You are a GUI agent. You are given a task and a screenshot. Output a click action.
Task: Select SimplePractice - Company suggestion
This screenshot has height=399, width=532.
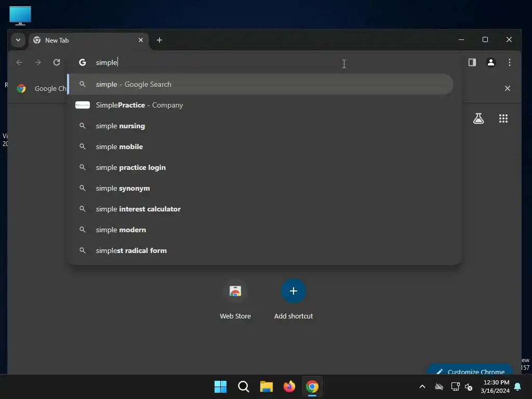(x=260, y=105)
